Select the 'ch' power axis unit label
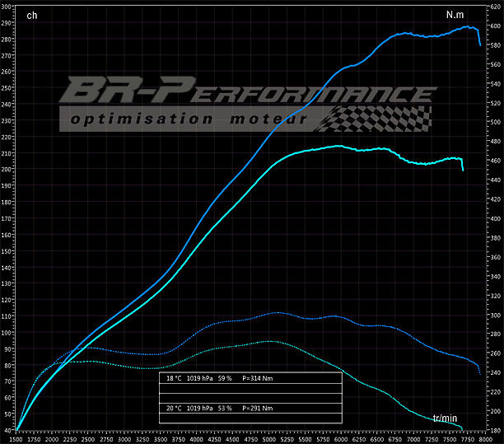The height and width of the screenshot is (444, 504). tap(31, 15)
